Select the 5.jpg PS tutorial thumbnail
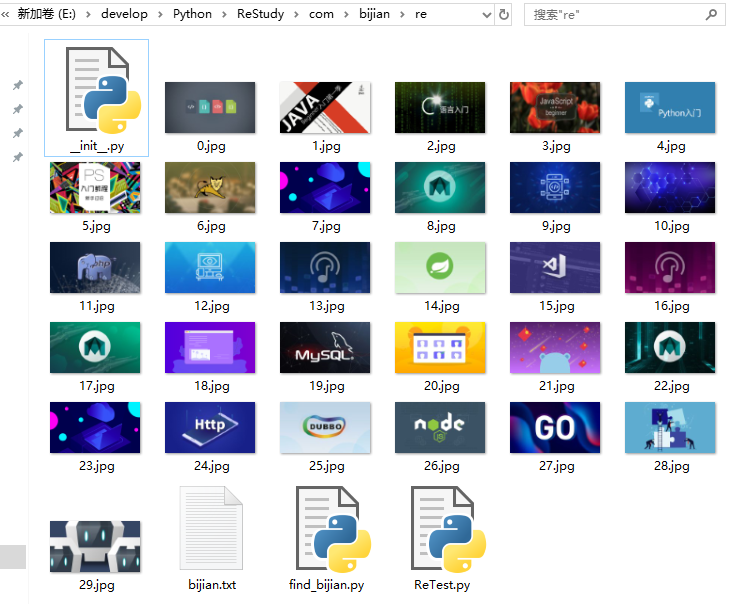Screen dimensions: 734x604 (x=95, y=188)
